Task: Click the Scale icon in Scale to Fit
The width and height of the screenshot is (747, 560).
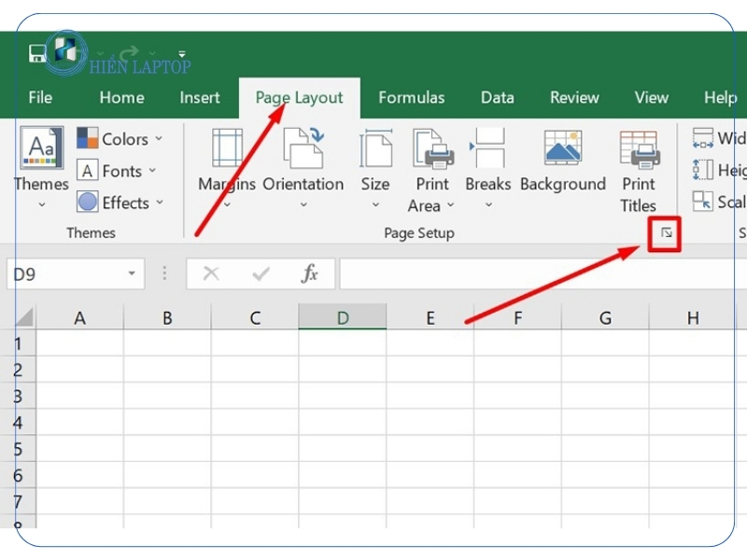Action: coord(703,201)
